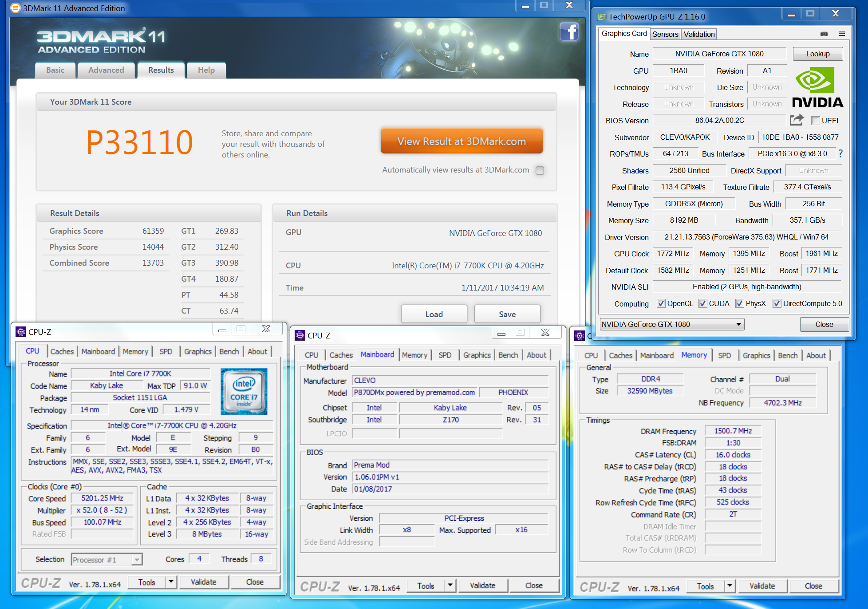Image resolution: width=868 pixels, height=609 pixels.
Task: Click the BIOS Version field 86.04.2A.00.2C
Action: [719, 120]
